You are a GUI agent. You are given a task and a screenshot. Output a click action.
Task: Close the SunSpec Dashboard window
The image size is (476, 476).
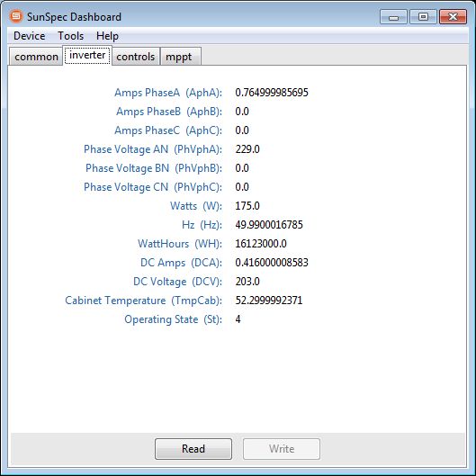click(453, 17)
